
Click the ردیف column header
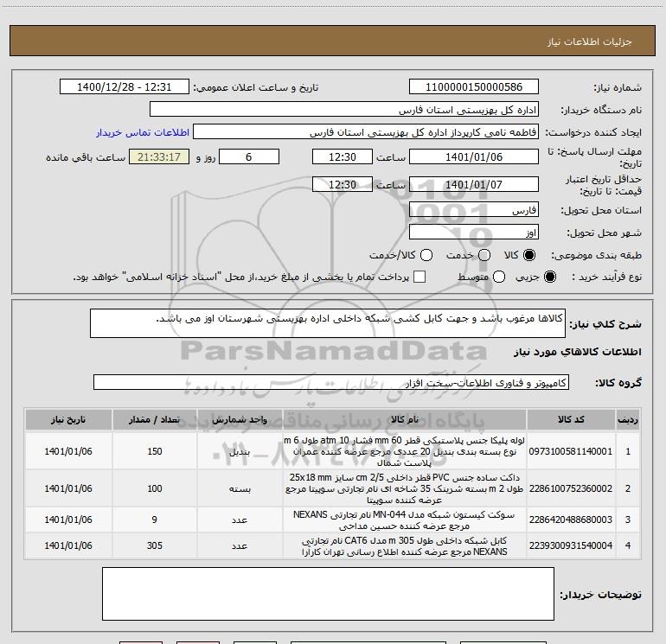coord(628,419)
